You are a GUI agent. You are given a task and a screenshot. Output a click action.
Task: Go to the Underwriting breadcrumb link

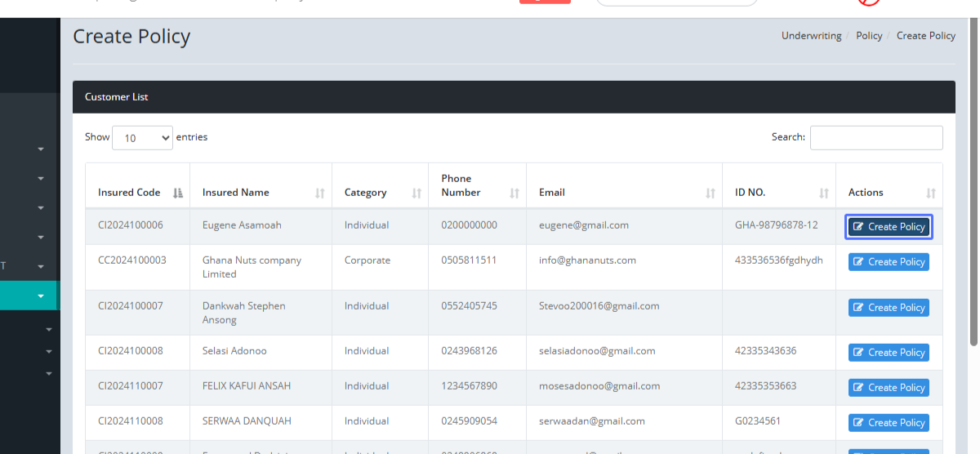811,36
